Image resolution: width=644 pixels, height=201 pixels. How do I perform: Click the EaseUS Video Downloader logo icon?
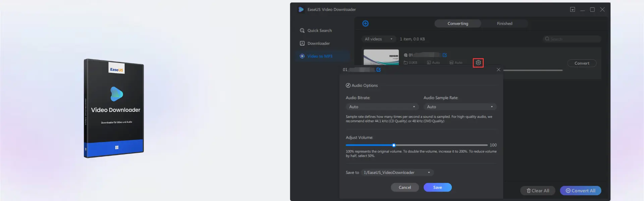[301, 9]
